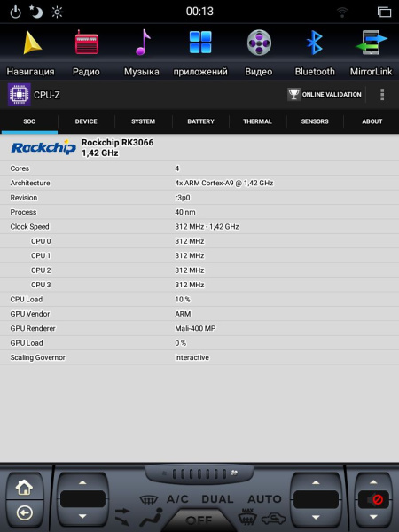Launch the Video app icon
399x532 pixels.
coord(259,43)
